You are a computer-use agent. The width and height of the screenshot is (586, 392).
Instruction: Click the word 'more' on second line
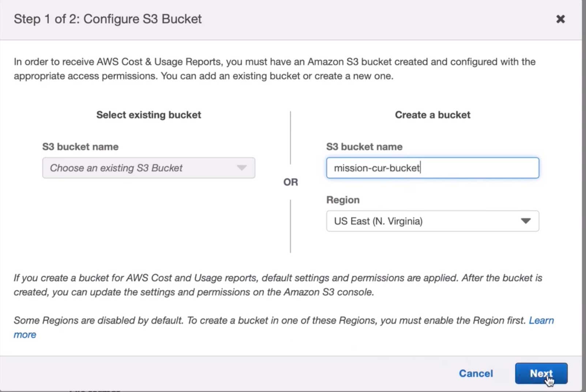click(25, 335)
